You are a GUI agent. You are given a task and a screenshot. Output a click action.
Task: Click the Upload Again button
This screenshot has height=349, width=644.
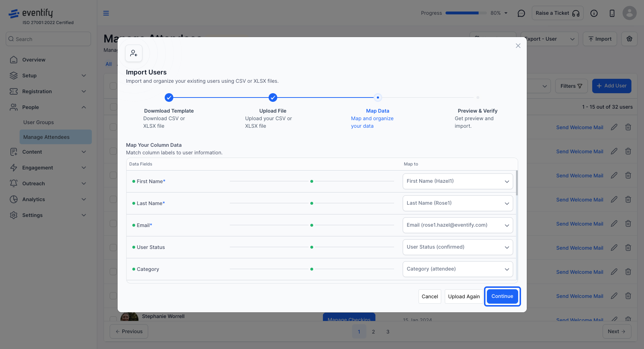(464, 296)
